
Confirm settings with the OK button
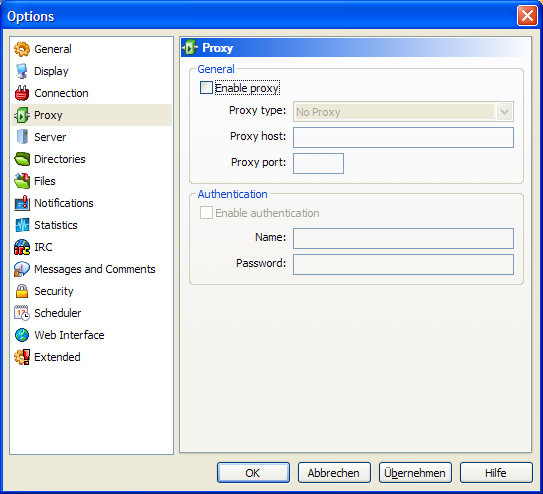pyautogui.click(x=253, y=473)
